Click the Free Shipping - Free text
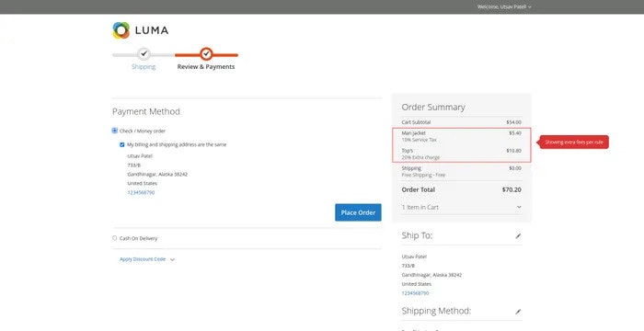This screenshot has width=644, height=331. point(423,175)
